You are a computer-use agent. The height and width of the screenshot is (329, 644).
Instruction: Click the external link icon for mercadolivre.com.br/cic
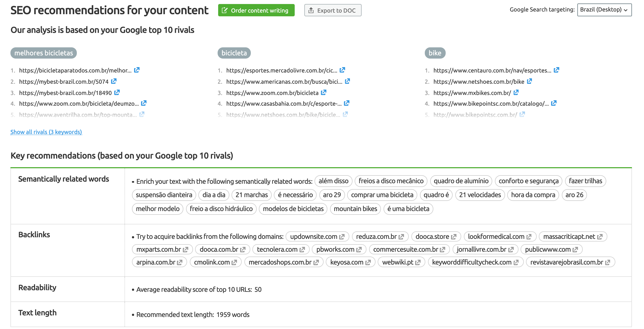[x=344, y=70]
